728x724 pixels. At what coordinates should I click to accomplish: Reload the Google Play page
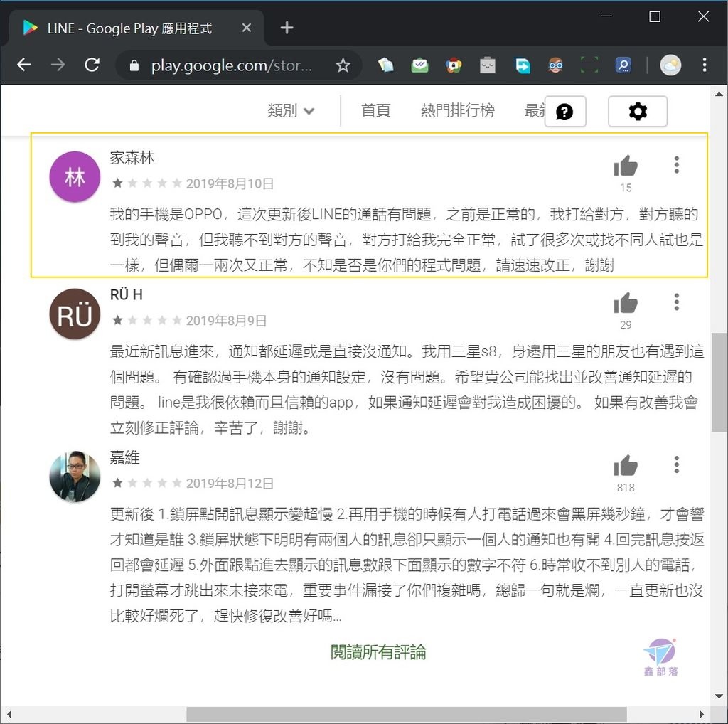coord(92,65)
